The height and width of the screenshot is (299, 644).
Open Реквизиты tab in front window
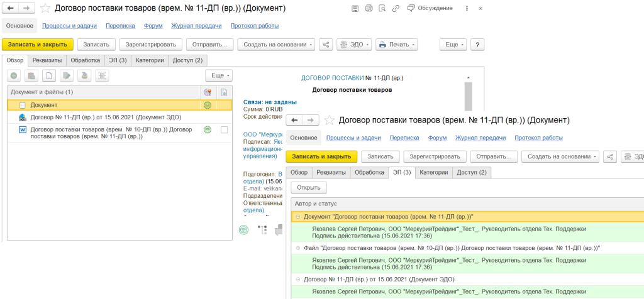click(331, 173)
